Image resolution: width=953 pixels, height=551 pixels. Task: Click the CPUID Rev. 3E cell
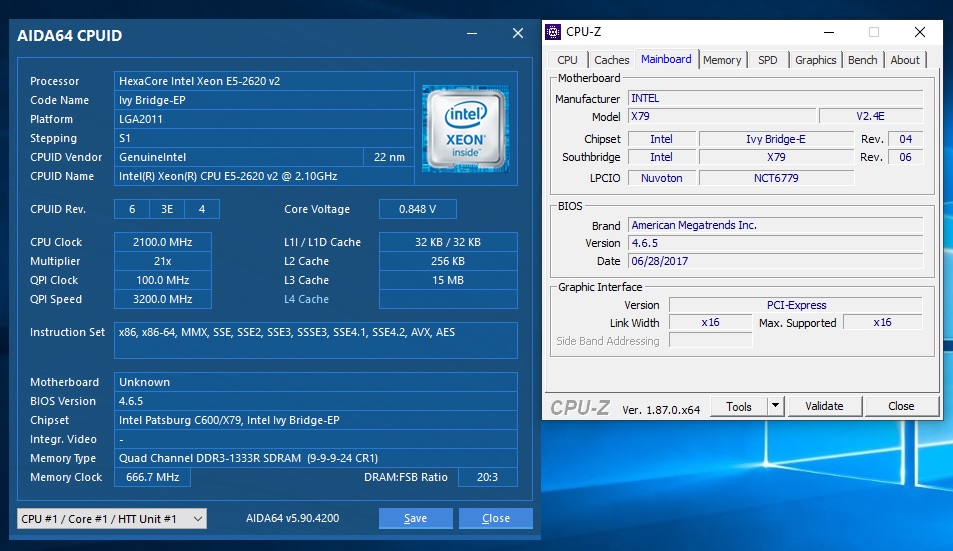pyautogui.click(x=167, y=209)
